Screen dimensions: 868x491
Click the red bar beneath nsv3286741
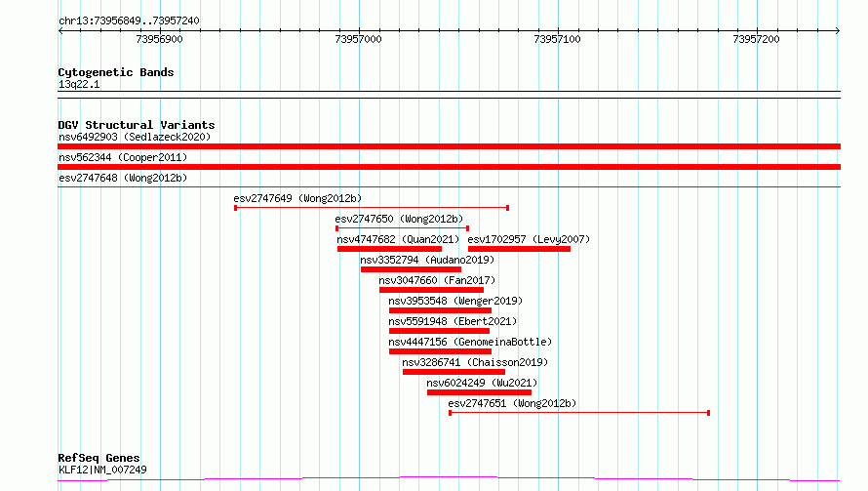click(454, 372)
